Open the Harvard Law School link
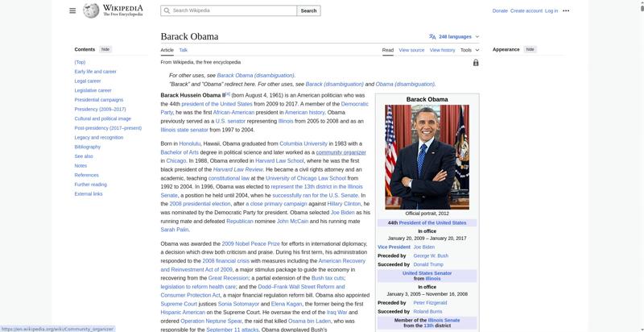Viewport: 644px width, 332px height. pyautogui.click(x=279, y=161)
